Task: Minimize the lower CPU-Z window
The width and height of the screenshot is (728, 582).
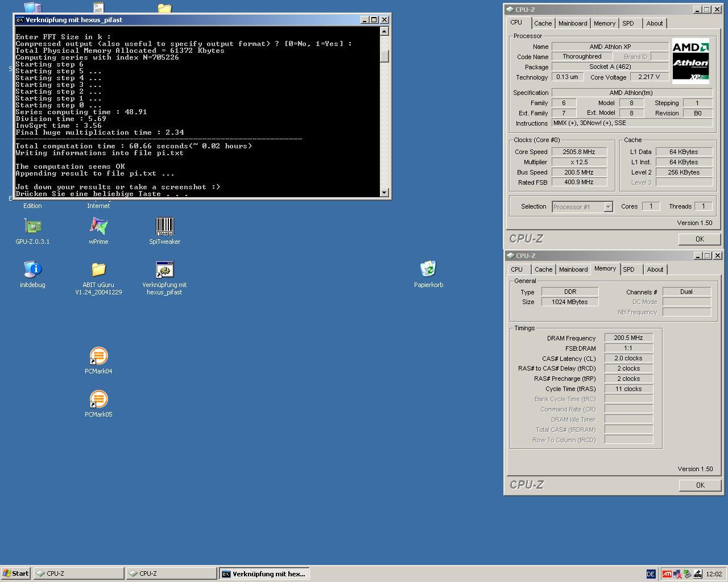Action: 697,255
